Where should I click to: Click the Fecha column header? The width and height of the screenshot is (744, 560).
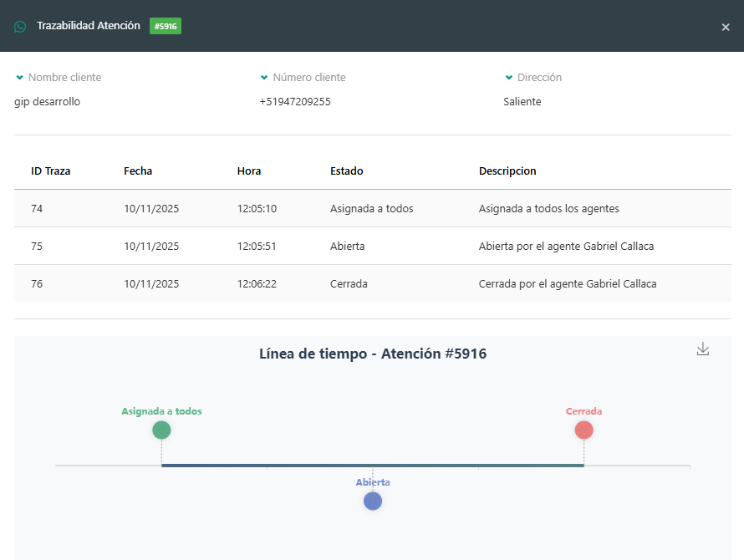138,171
